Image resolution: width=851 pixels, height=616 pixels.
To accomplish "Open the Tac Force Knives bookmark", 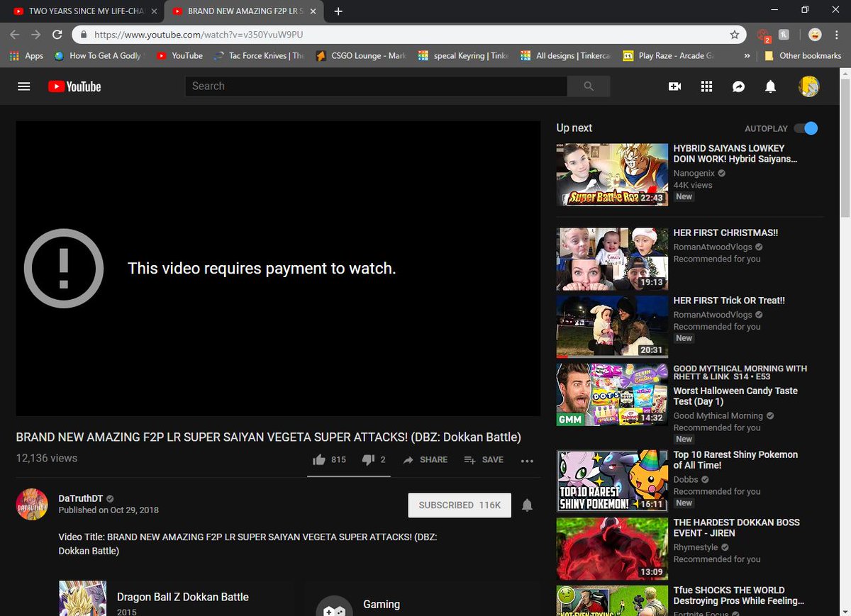I will [x=259, y=55].
